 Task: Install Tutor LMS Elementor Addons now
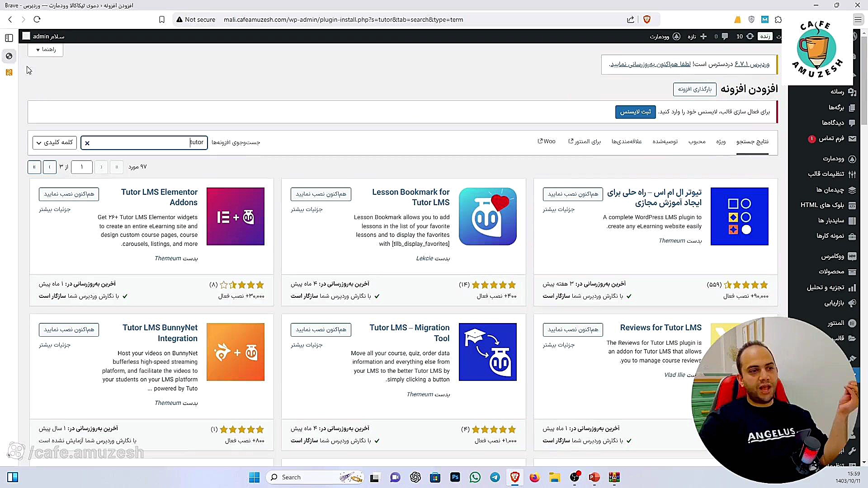69,194
